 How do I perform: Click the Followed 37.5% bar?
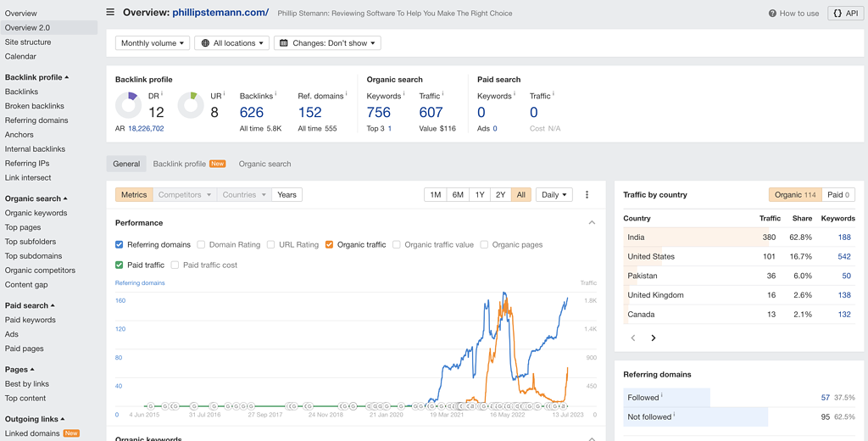click(666, 397)
